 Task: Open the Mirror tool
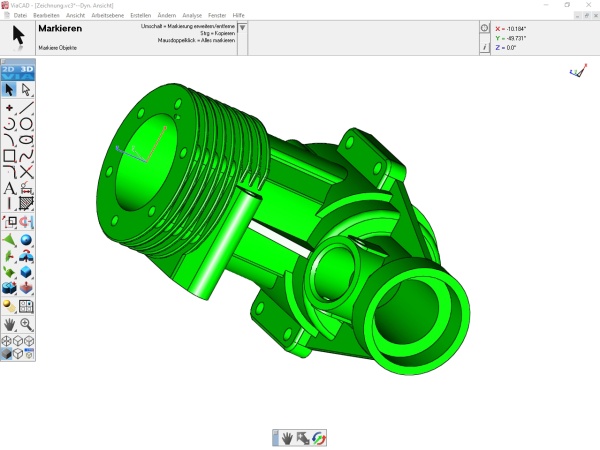26,222
